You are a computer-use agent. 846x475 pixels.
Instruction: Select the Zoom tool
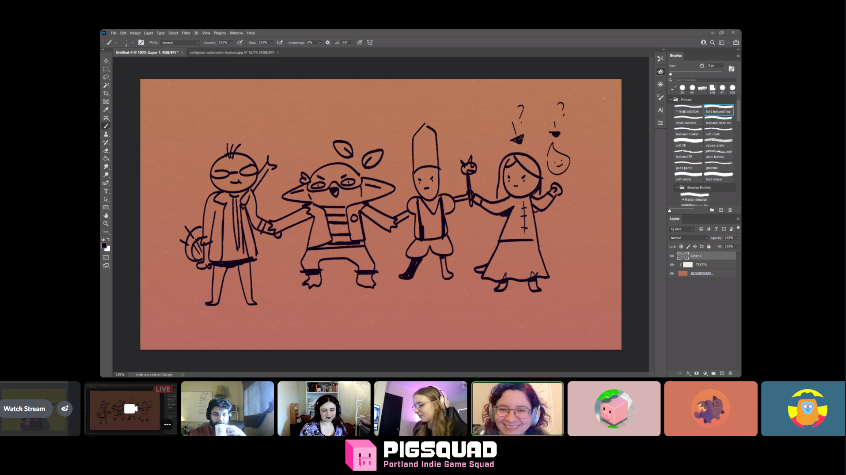point(106,223)
